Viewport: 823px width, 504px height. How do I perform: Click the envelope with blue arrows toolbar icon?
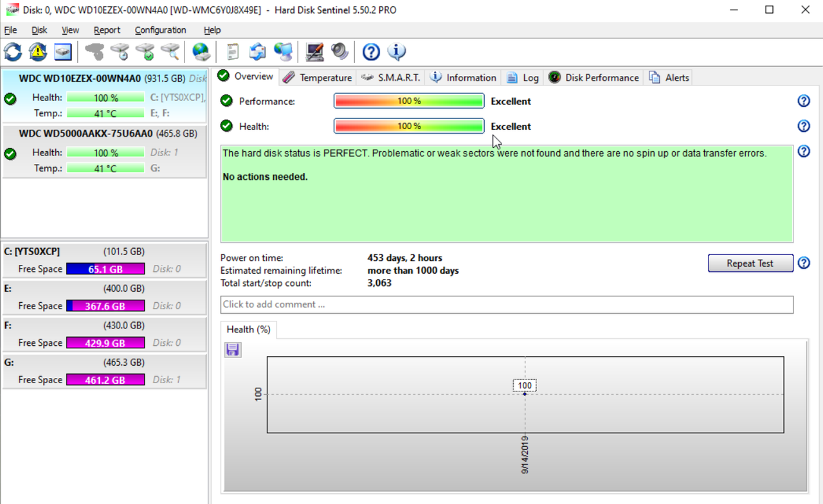258,52
